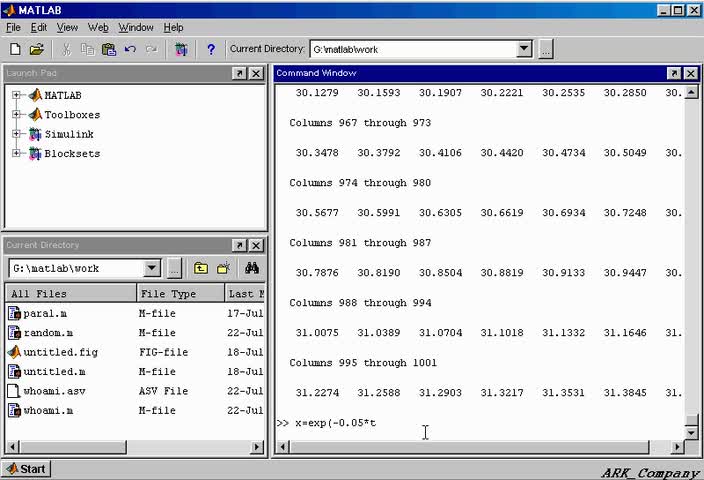Screen dimensions: 704x480
Task: Select the Blocksets item in Launch Pad
Action: click(72, 154)
